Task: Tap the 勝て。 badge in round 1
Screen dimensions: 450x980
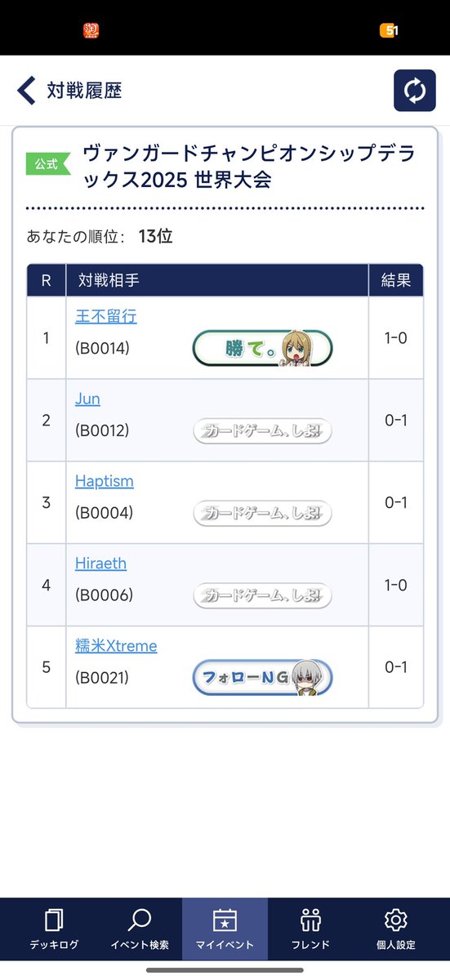Action: (263, 349)
